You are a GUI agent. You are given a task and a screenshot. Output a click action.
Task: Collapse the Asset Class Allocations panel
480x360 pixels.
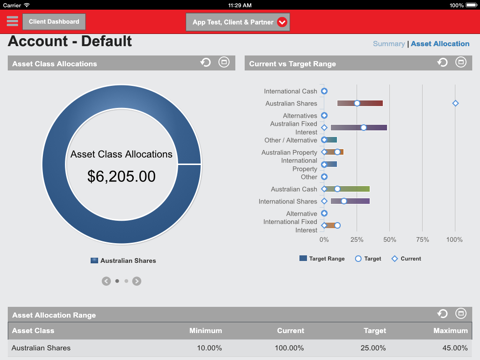(224, 62)
